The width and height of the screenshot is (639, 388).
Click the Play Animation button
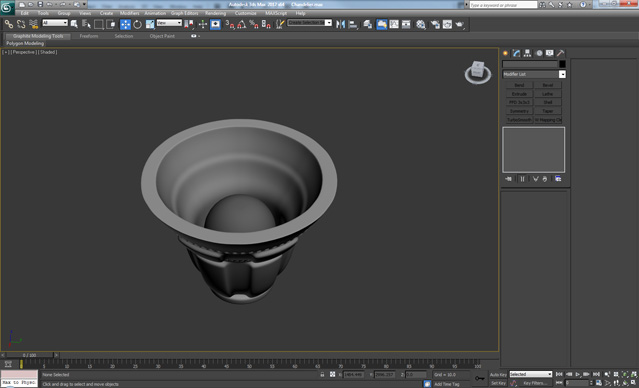577,374
